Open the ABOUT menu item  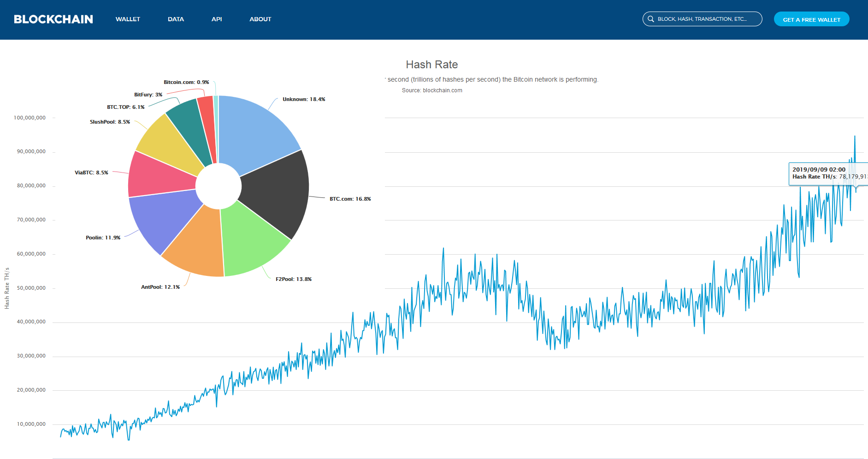tap(260, 19)
